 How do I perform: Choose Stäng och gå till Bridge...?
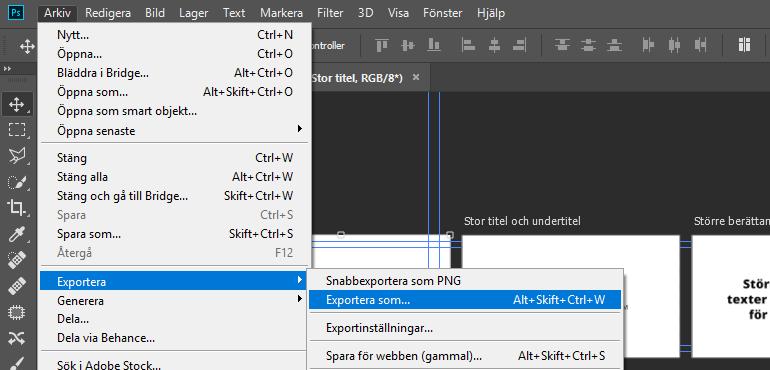pyautogui.click(x=175, y=196)
